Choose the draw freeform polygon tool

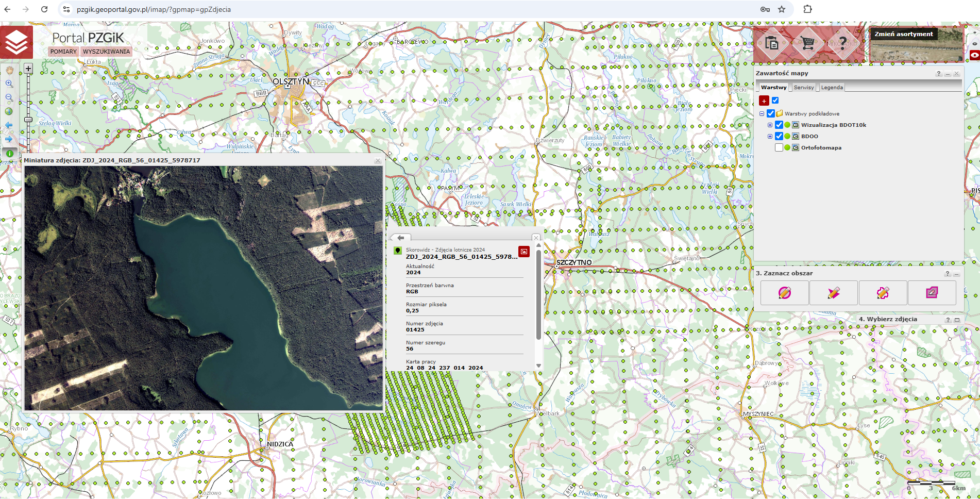(x=882, y=293)
